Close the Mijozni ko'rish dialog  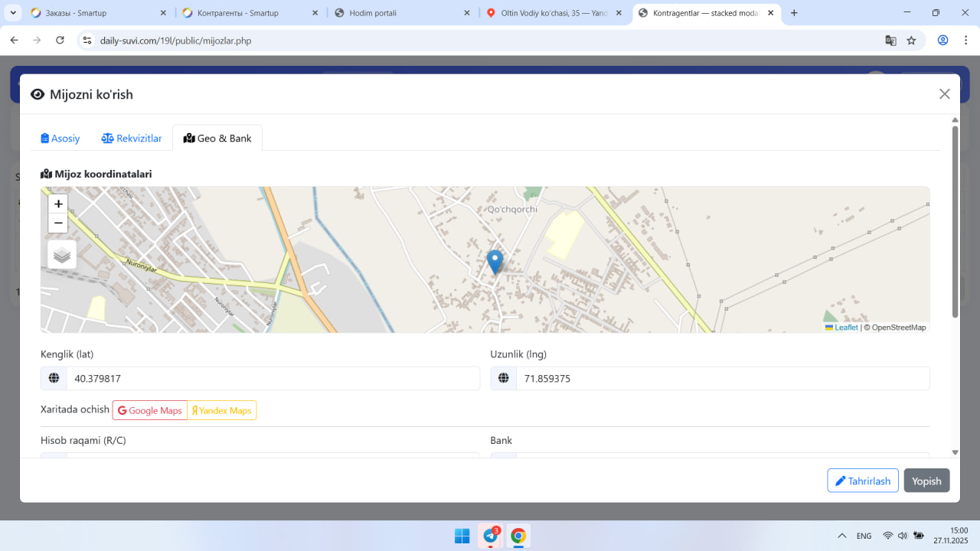944,94
